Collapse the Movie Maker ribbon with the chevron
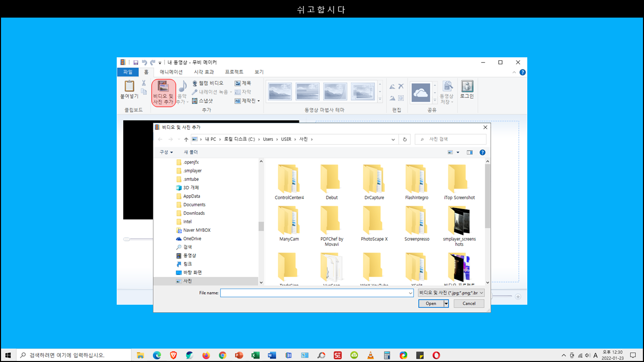This screenshot has width=644, height=362. pos(515,72)
